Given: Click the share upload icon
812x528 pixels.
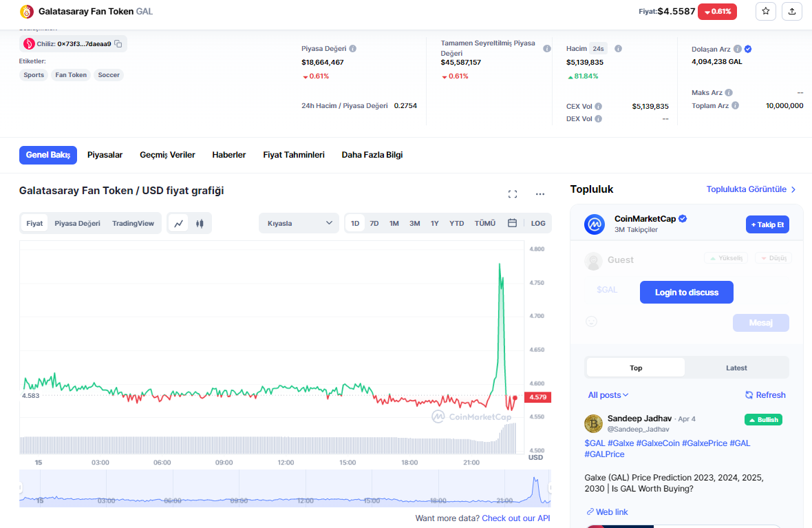Looking at the screenshot, I should [791, 11].
